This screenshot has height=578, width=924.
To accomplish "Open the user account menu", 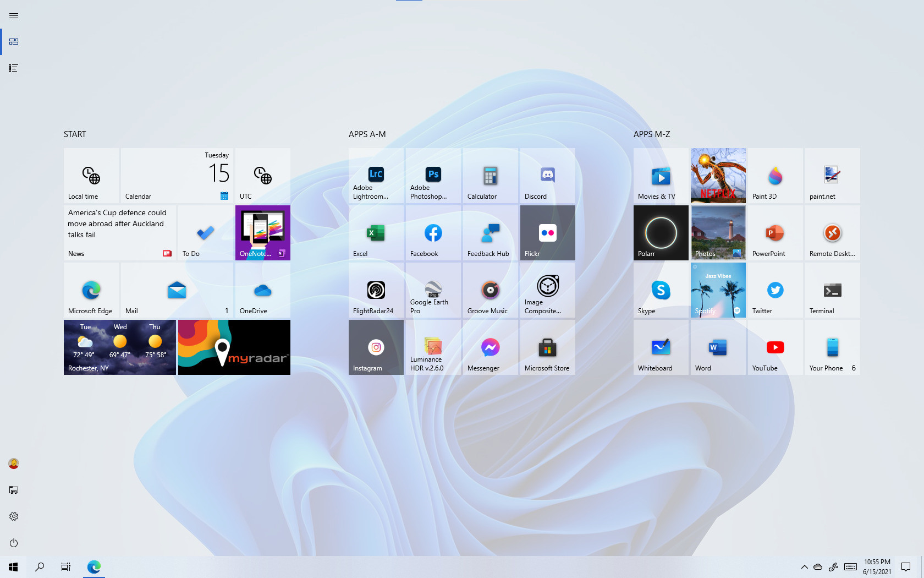I will 14,464.
